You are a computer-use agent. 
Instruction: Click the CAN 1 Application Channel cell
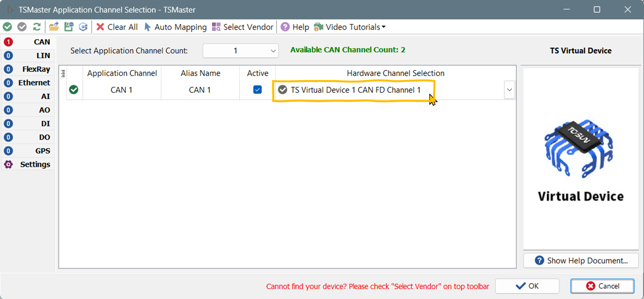[x=122, y=90]
